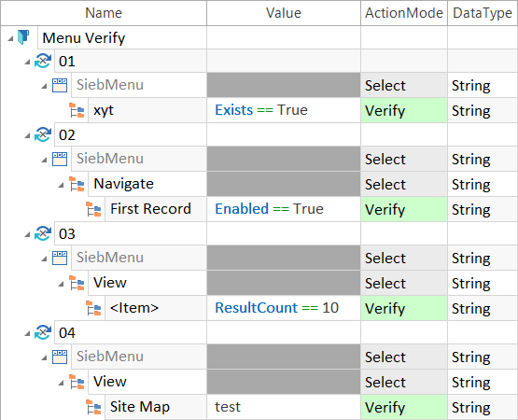The width and height of the screenshot is (518, 420).
Task: Collapse test step 04
Action: click(x=27, y=334)
